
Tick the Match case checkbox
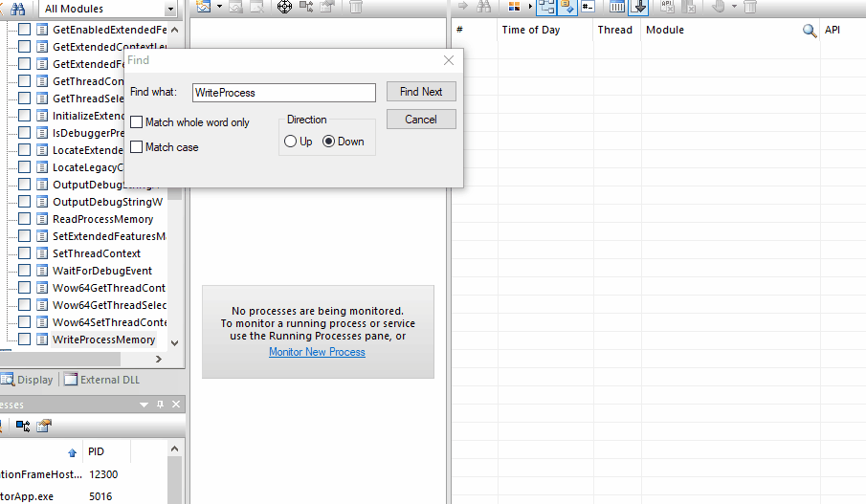(x=137, y=147)
